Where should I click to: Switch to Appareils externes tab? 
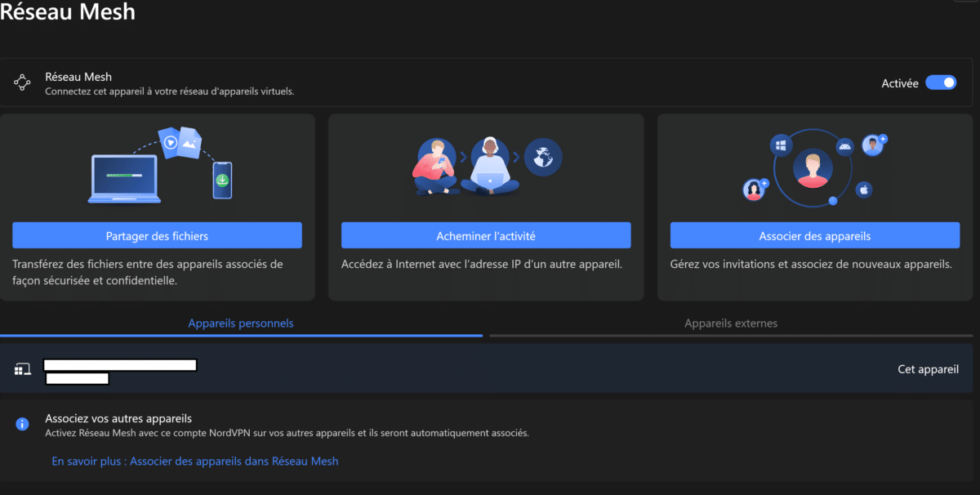pos(731,323)
